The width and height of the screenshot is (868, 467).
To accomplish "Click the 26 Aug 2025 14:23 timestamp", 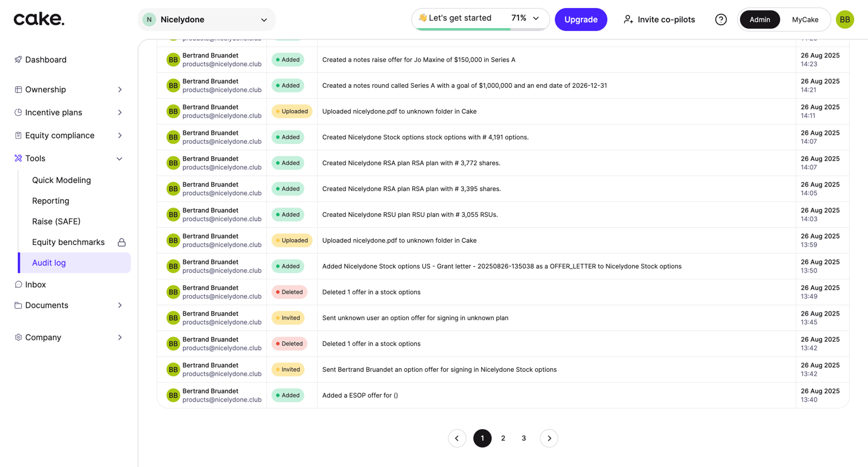I will (x=820, y=60).
